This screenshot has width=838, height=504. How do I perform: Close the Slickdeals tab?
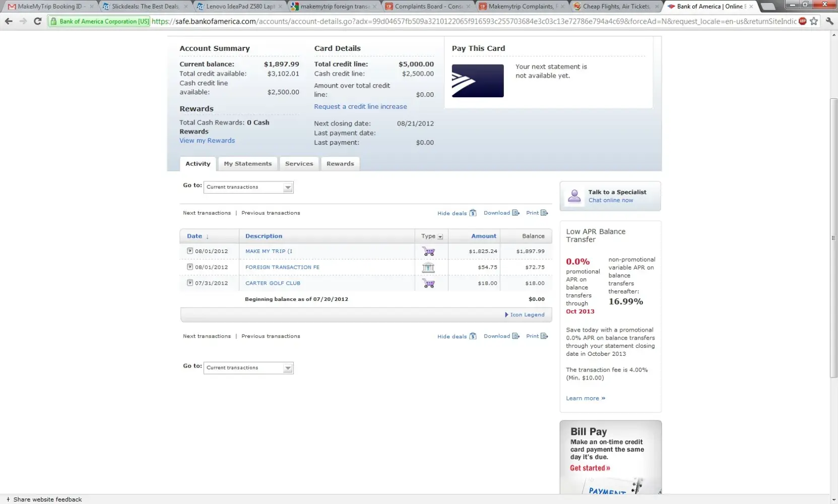click(186, 7)
